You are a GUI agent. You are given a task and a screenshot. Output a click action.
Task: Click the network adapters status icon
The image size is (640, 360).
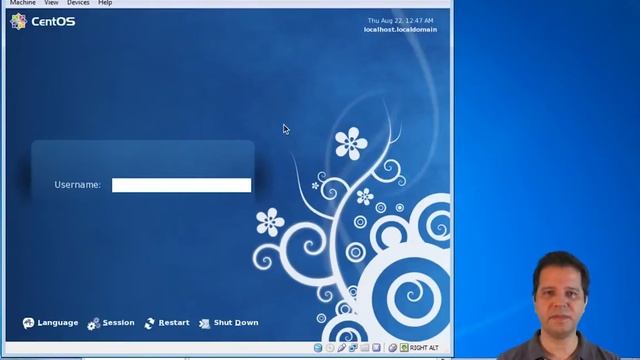click(x=353, y=348)
